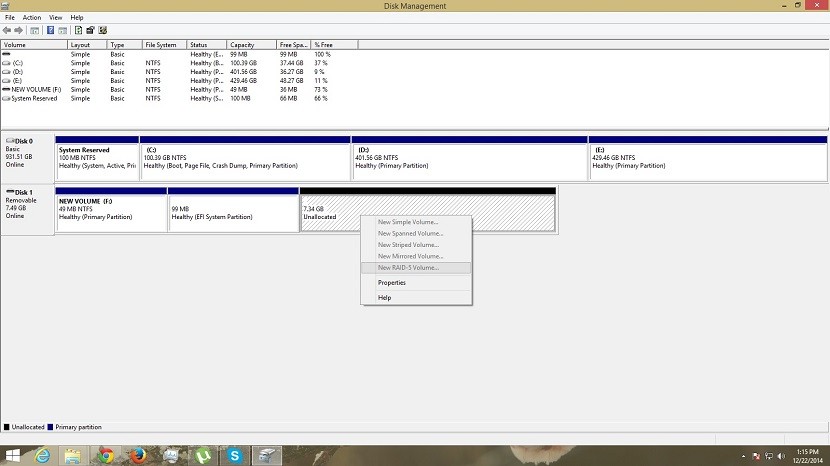
Task: Select the (D:) drive icon in volume list
Action: pos(6,72)
